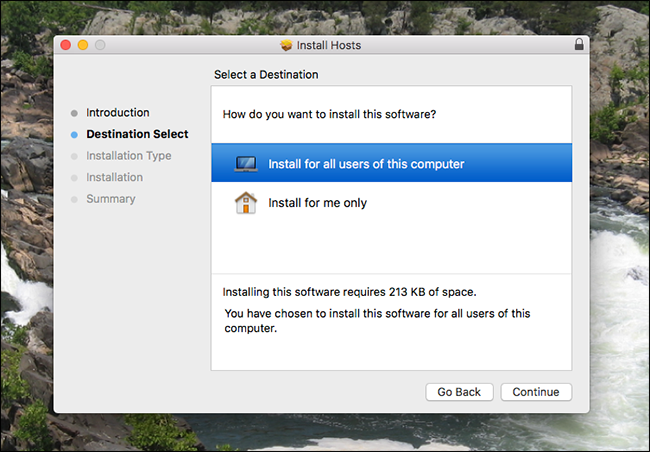Screen dimensions: 650x452
Task: Click the blue bullet beside Destination Select
Action: (74, 135)
